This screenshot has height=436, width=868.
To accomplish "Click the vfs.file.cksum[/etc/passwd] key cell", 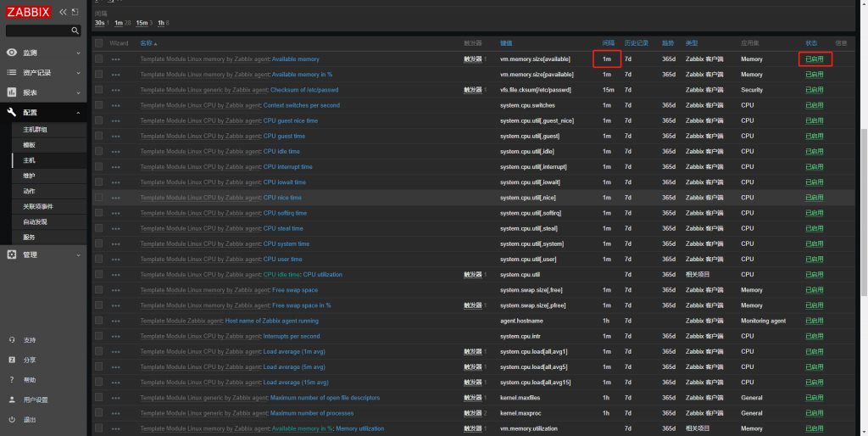I will click(x=536, y=90).
